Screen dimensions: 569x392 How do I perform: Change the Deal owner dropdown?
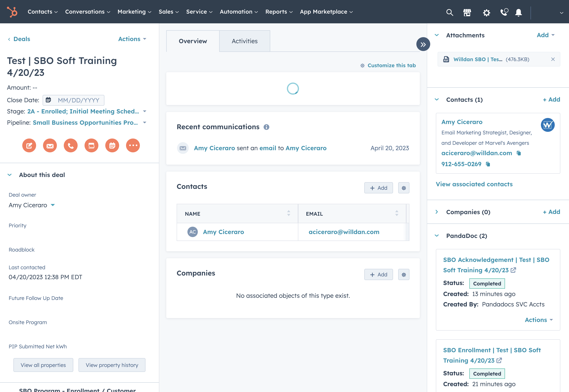(32, 205)
